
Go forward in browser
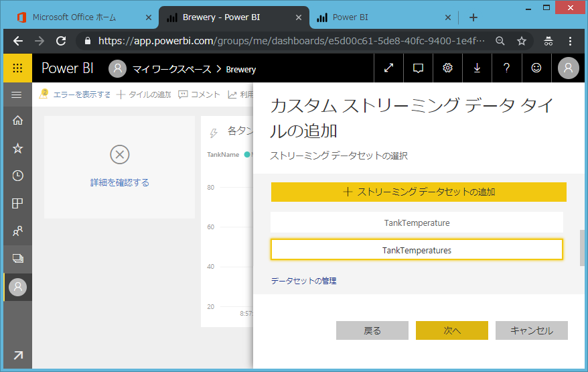tap(40, 41)
